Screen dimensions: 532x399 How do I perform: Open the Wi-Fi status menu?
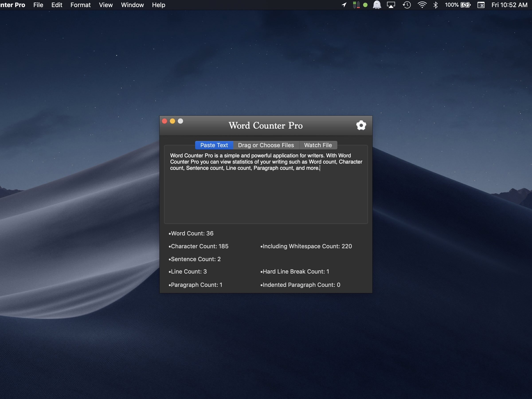422,5
